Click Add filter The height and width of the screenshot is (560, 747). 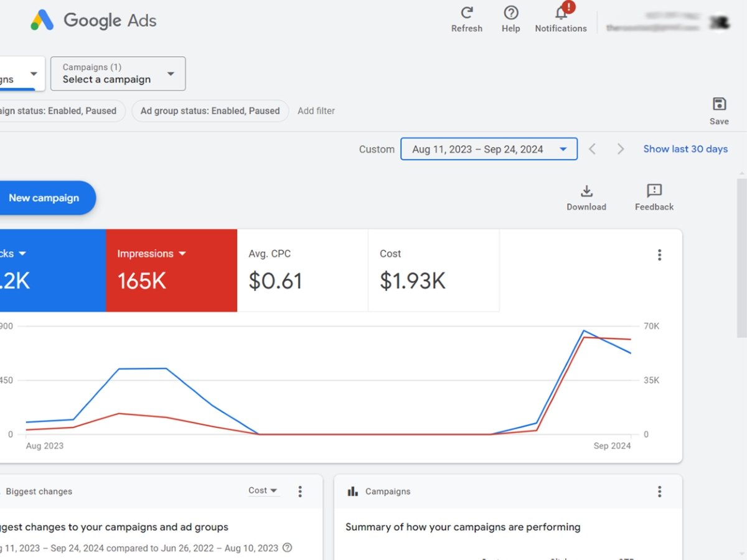tap(316, 111)
